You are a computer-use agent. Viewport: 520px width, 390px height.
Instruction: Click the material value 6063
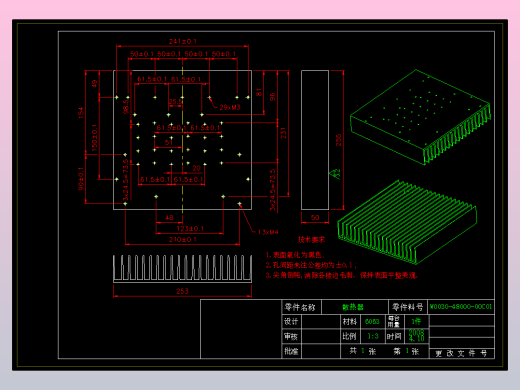pos(372,322)
